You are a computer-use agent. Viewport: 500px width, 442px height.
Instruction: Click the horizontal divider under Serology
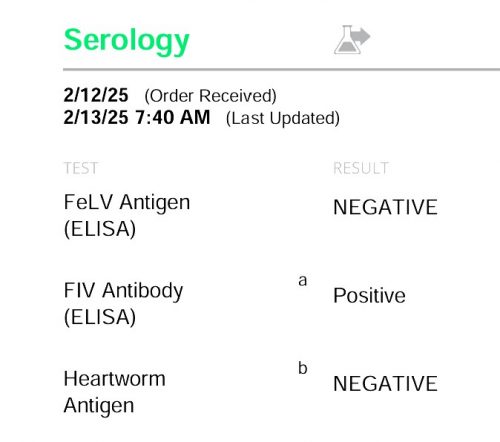281,69
